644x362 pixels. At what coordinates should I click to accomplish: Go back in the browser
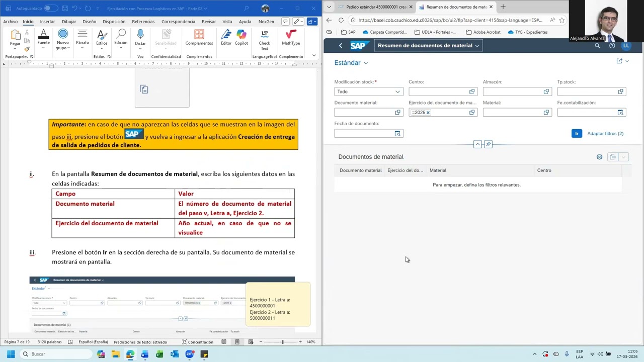pyautogui.click(x=329, y=20)
